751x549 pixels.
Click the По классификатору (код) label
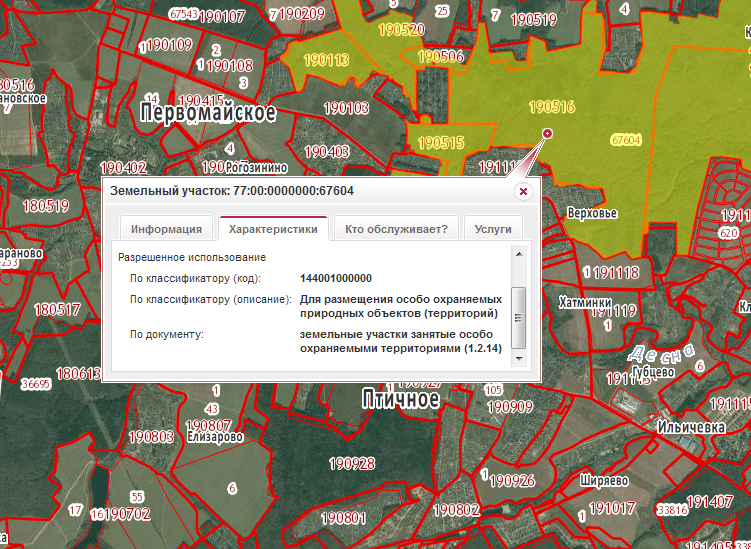(x=195, y=278)
